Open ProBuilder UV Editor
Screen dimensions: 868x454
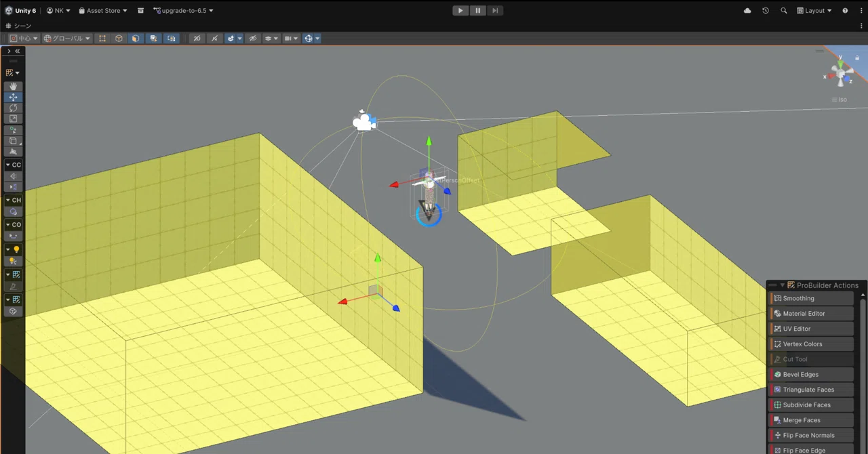click(x=812, y=329)
